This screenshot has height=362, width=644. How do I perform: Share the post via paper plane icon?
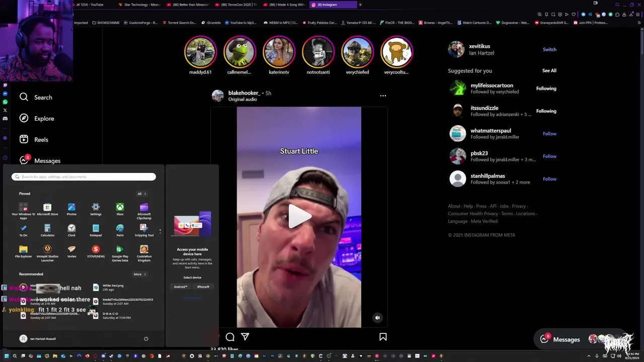(245, 337)
